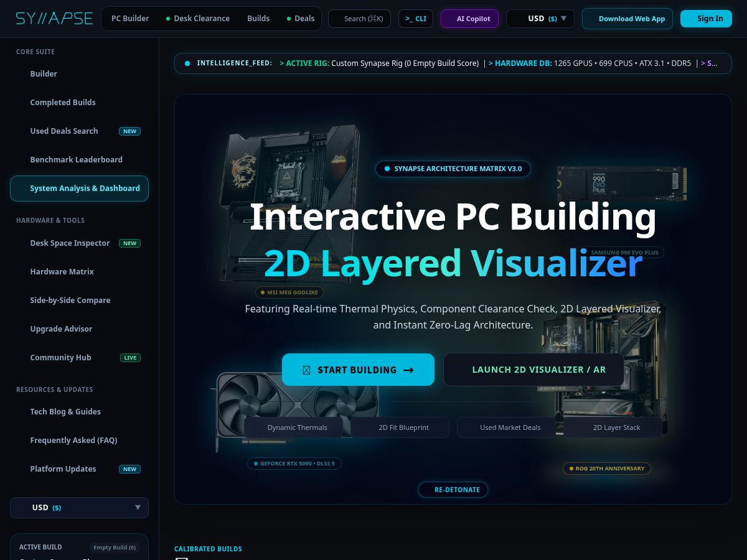747x560 pixels.
Task: Click the START BUILDING button
Action: tap(358, 370)
